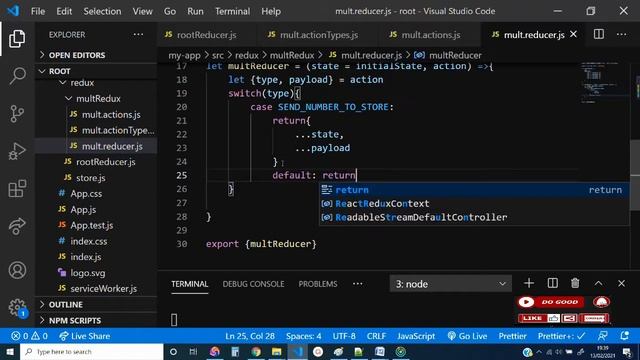Switch to the rootReducer.js tab
The image size is (640, 360).
[x=206, y=35]
